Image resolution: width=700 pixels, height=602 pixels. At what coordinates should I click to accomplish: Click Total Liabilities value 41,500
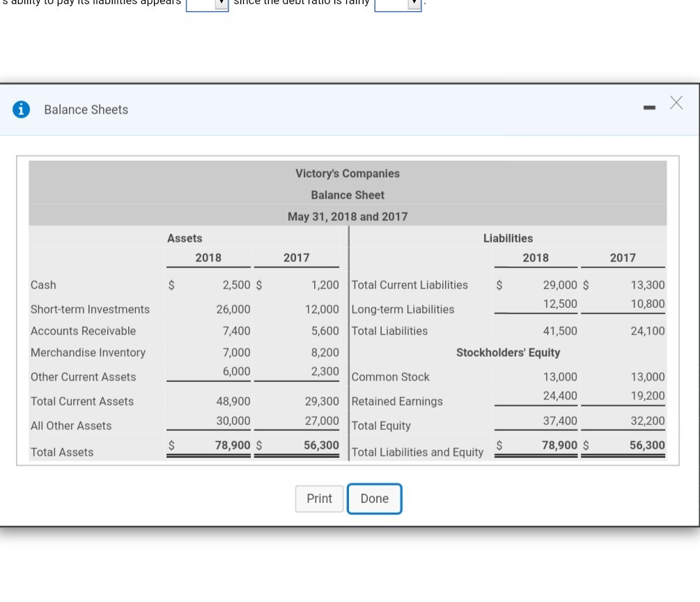(x=560, y=331)
